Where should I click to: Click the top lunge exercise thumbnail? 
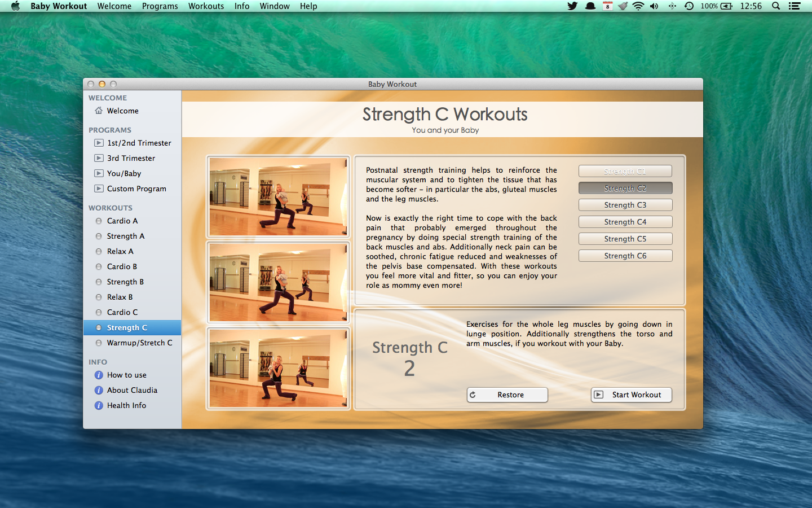click(x=278, y=196)
